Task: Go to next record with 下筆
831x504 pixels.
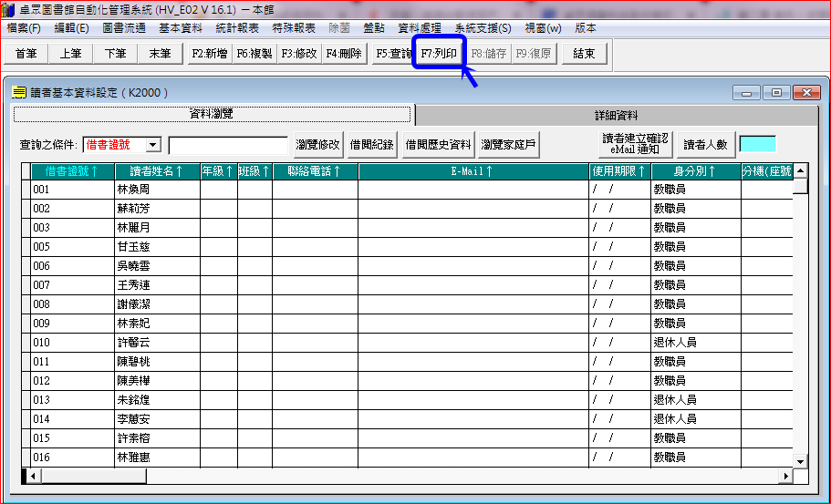Action: tap(115, 54)
